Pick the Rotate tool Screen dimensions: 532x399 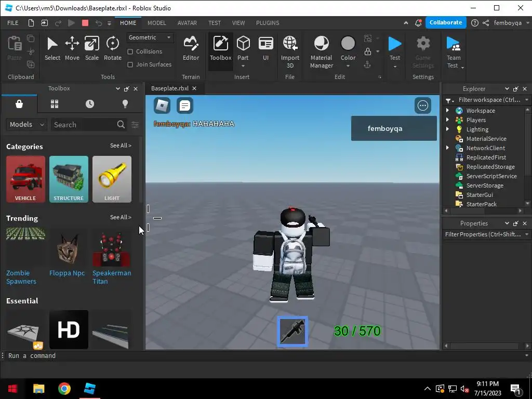[x=113, y=48]
